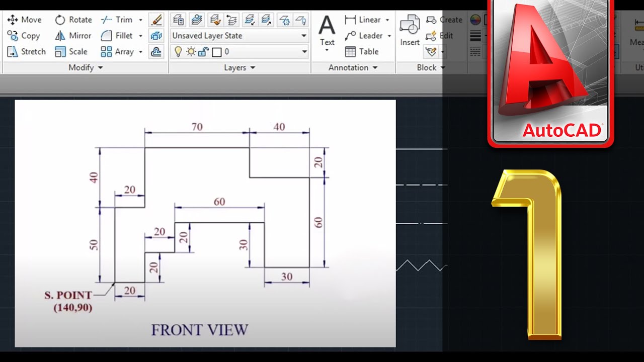The height and width of the screenshot is (362, 644).
Task: Open Layer Properties manager
Action: click(178, 20)
